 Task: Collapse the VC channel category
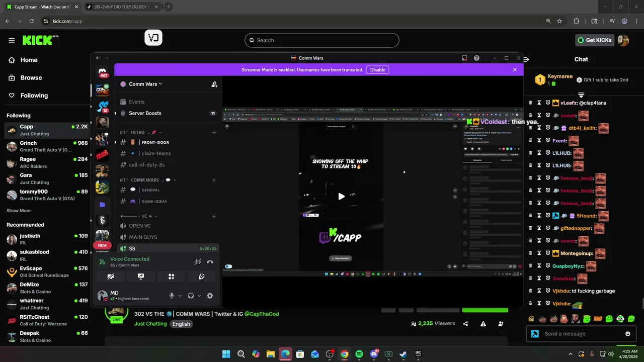click(x=138, y=216)
